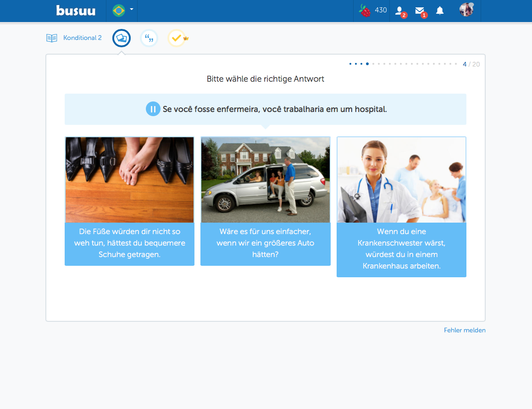
Task: Click the lesson book icon
Action: [51, 38]
